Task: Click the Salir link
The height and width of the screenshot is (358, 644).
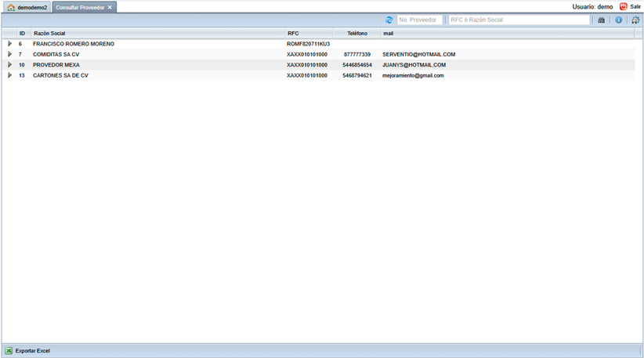Action: pos(635,6)
